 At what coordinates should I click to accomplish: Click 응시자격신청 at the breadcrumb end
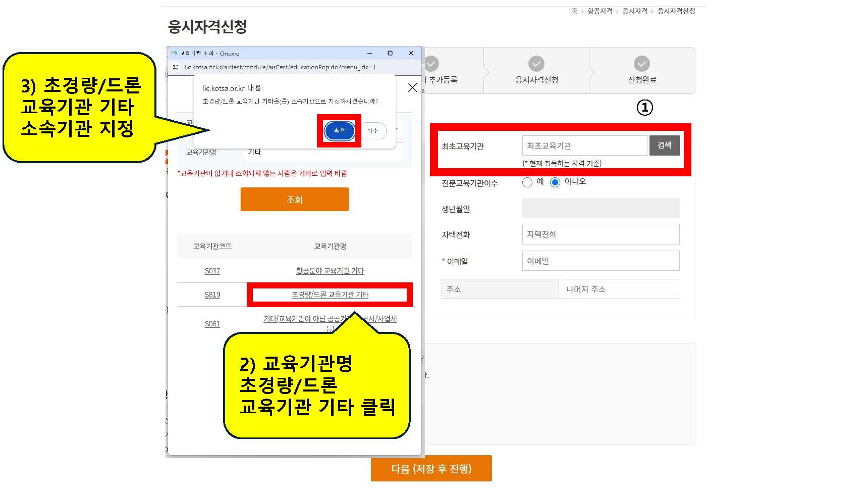click(x=676, y=11)
